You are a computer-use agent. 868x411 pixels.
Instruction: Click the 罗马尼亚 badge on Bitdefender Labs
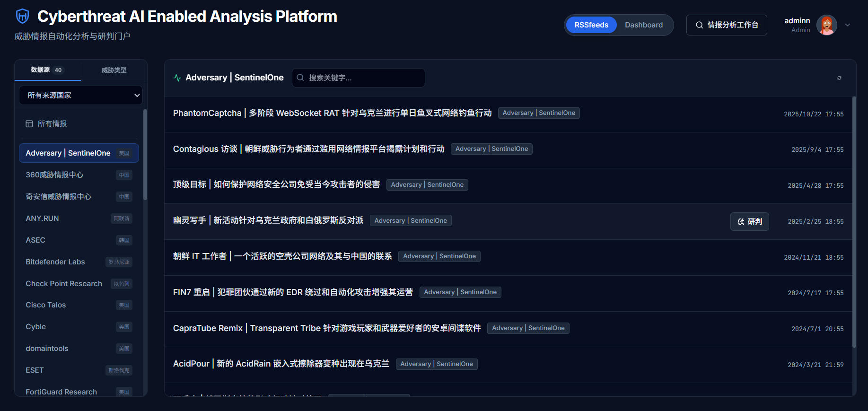(x=119, y=262)
